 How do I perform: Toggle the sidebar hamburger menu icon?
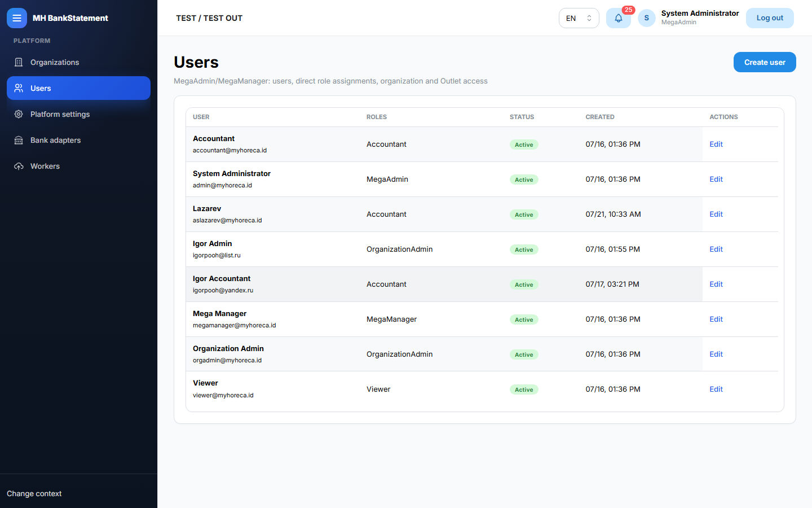click(17, 18)
